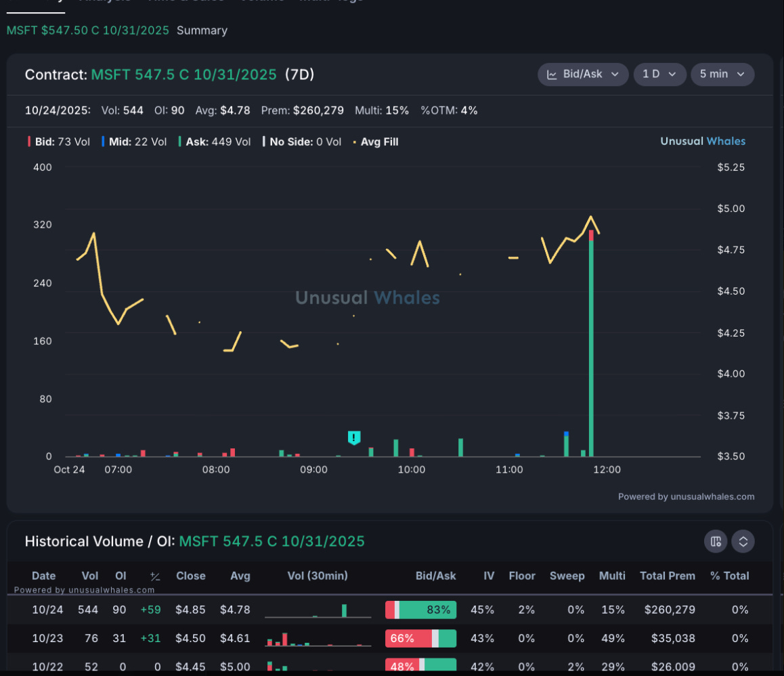Click the 49% Multi cell in the 10/23 row
The height and width of the screenshot is (676, 784).
[x=613, y=639]
